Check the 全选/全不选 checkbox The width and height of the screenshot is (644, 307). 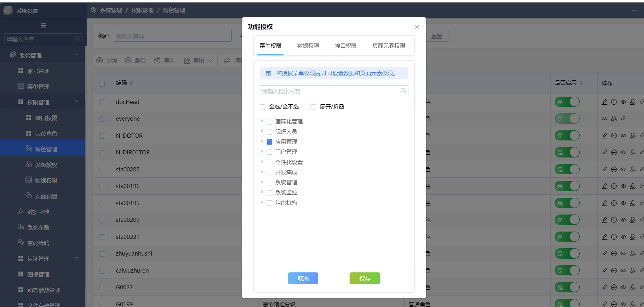262,107
